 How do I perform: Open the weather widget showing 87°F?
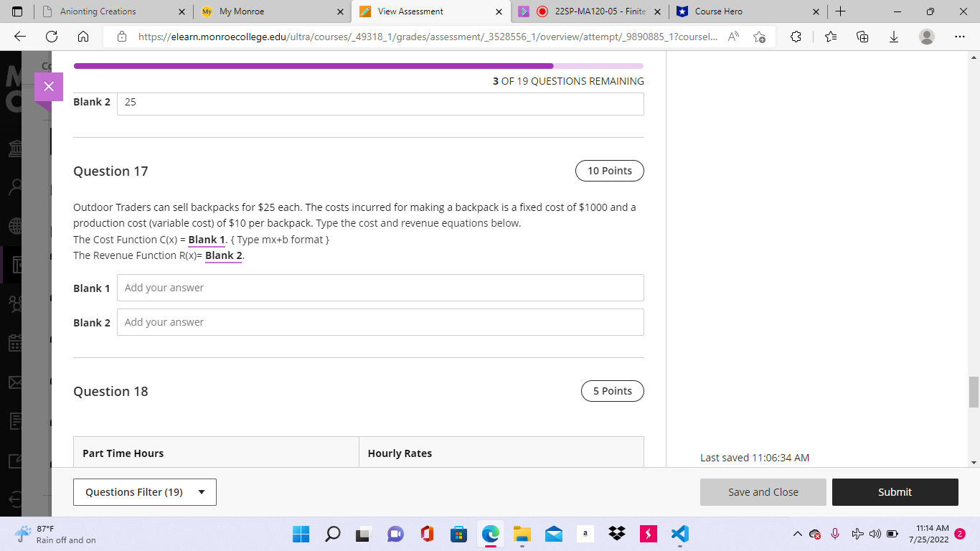pos(56,534)
